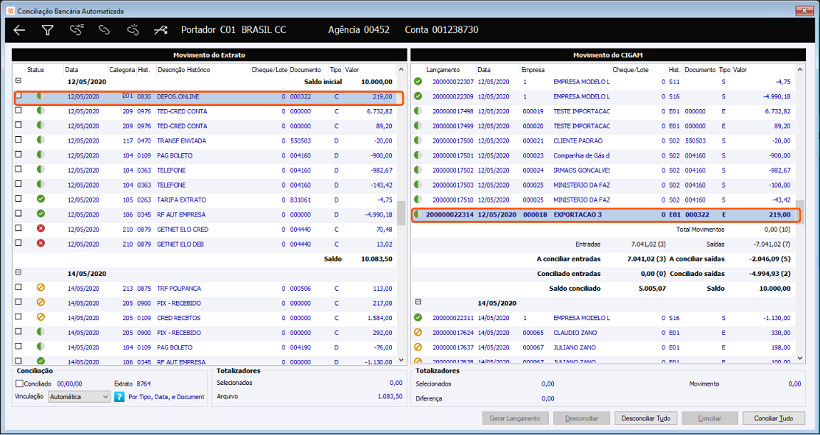Collapse the 12/05/2020 group in Extrato

click(18, 81)
